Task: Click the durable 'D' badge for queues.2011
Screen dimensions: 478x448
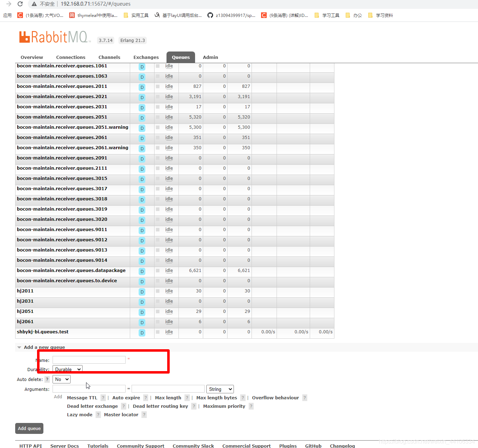Action: [x=142, y=87]
